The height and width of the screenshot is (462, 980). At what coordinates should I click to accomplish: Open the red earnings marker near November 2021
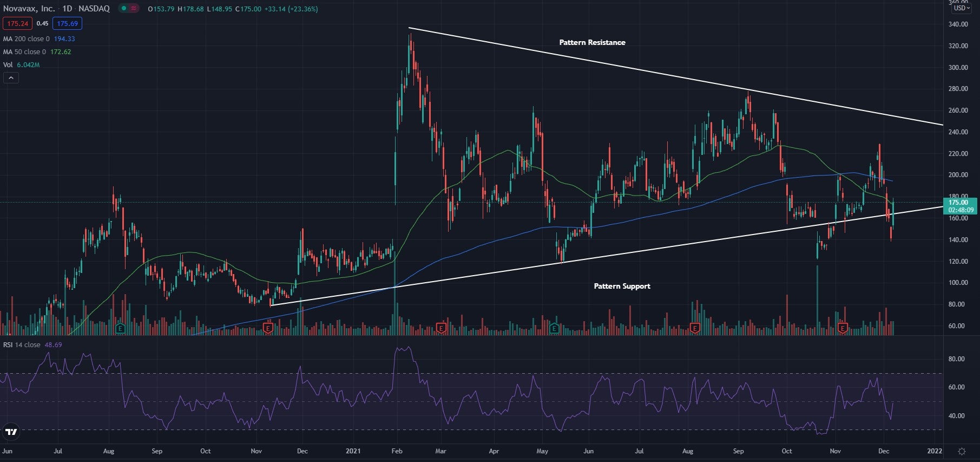843,328
